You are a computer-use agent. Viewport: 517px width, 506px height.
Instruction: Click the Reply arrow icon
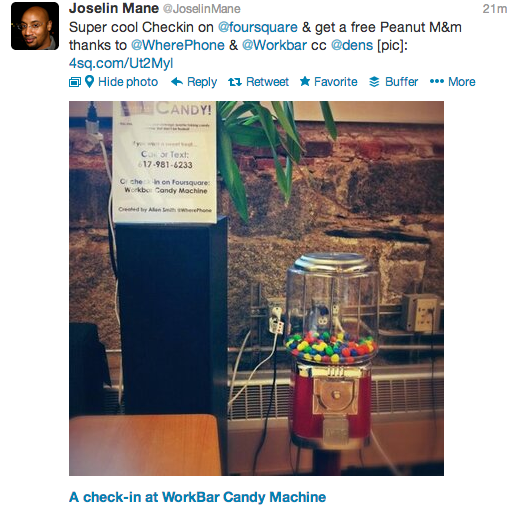tap(177, 82)
